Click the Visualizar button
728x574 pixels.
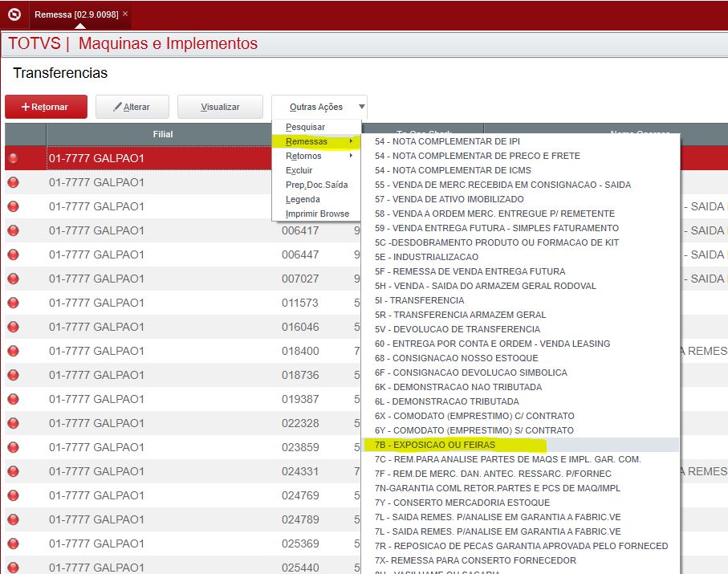(220, 107)
